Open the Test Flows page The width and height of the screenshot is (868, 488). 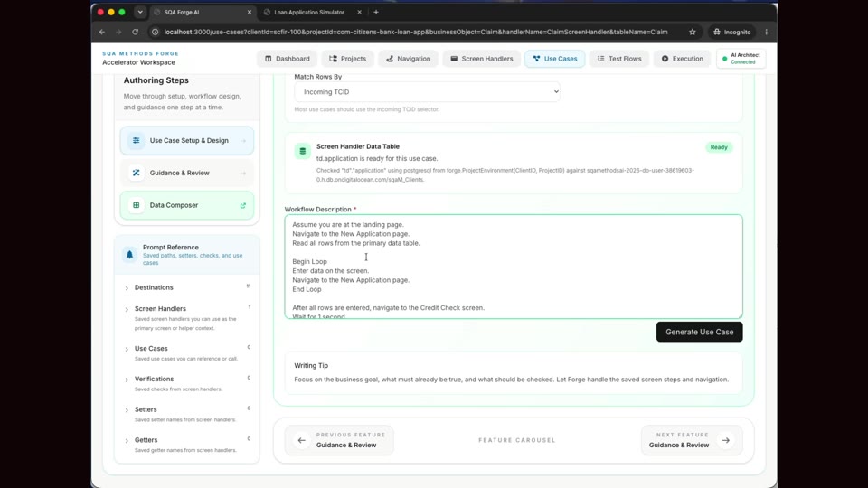[x=618, y=59]
